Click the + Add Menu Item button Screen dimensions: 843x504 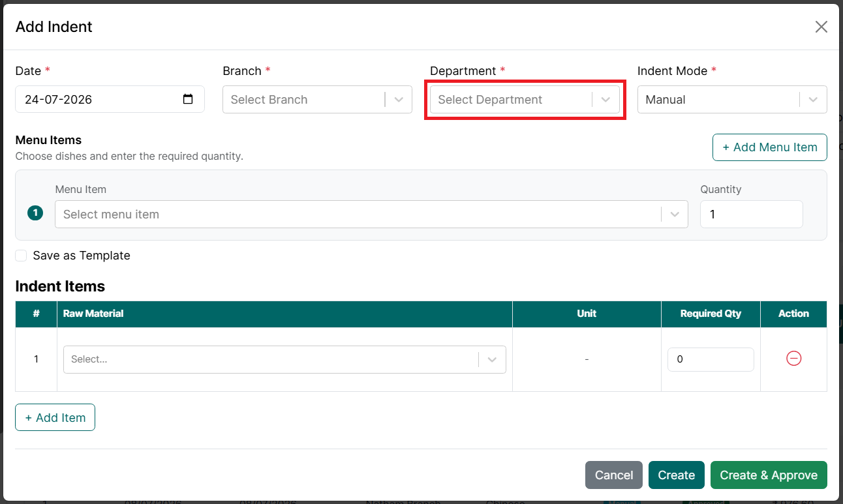[770, 147]
